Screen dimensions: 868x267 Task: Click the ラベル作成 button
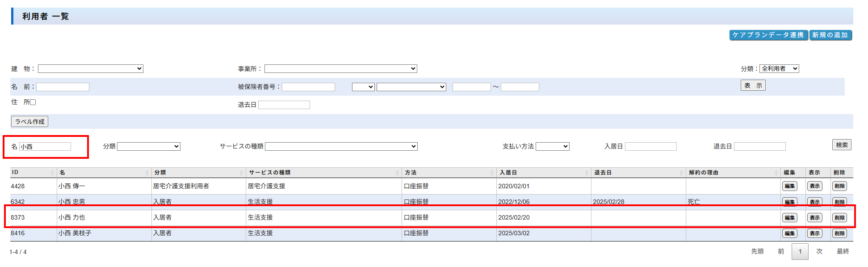tap(29, 122)
